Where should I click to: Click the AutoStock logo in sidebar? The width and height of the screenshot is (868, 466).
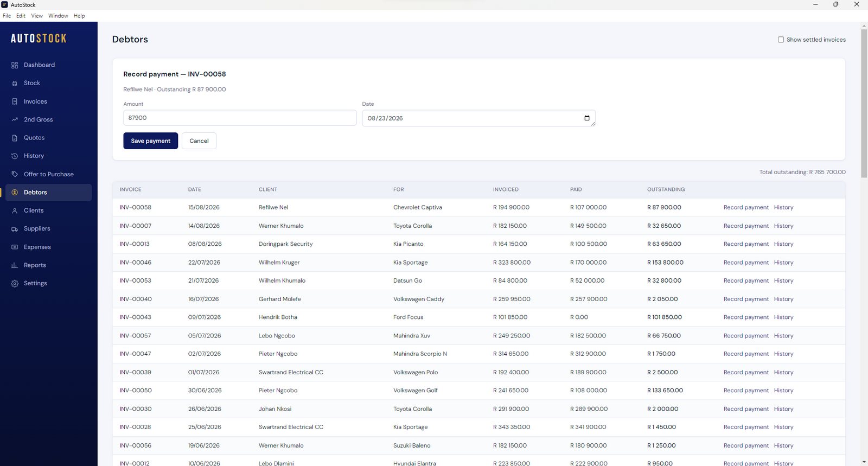pos(39,39)
